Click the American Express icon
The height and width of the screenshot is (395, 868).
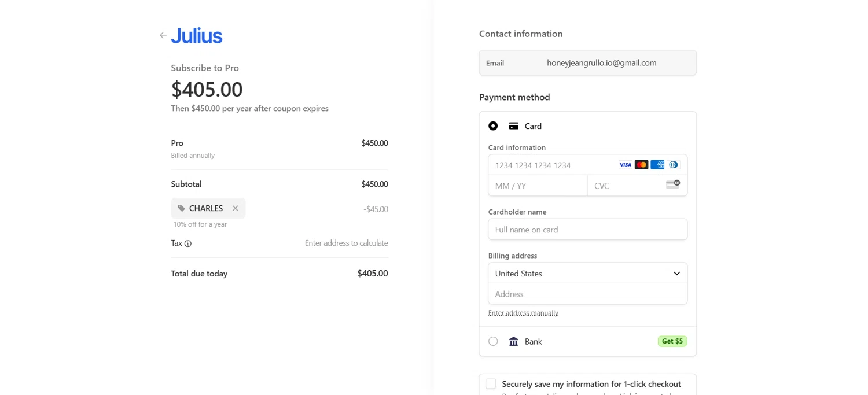pos(657,165)
